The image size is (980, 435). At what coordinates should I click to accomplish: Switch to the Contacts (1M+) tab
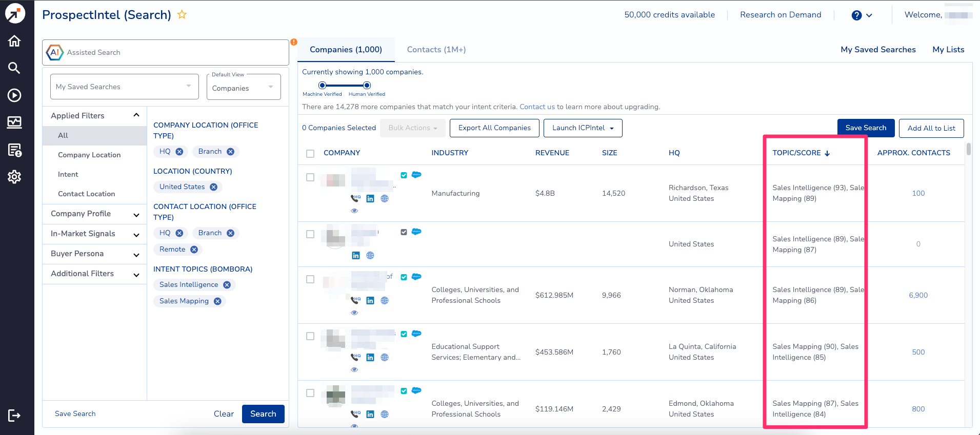[436, 50]
